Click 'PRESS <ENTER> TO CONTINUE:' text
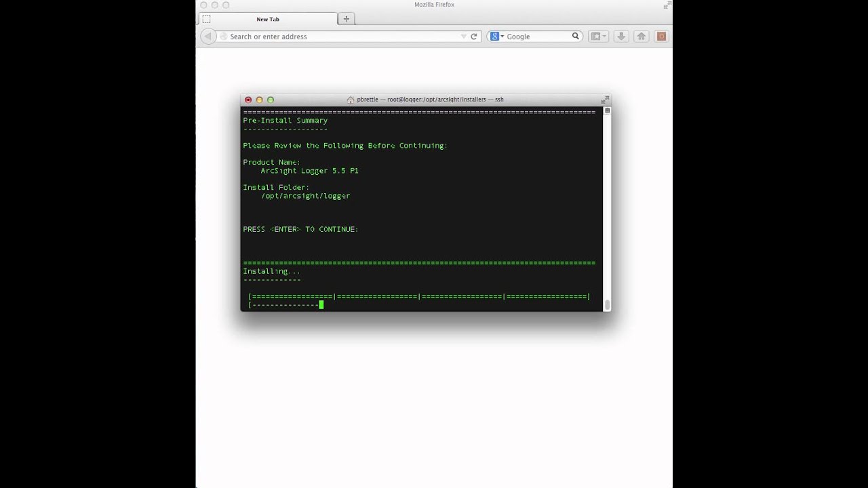This screenshot has height=488, width=868. [x=301, y=229]
